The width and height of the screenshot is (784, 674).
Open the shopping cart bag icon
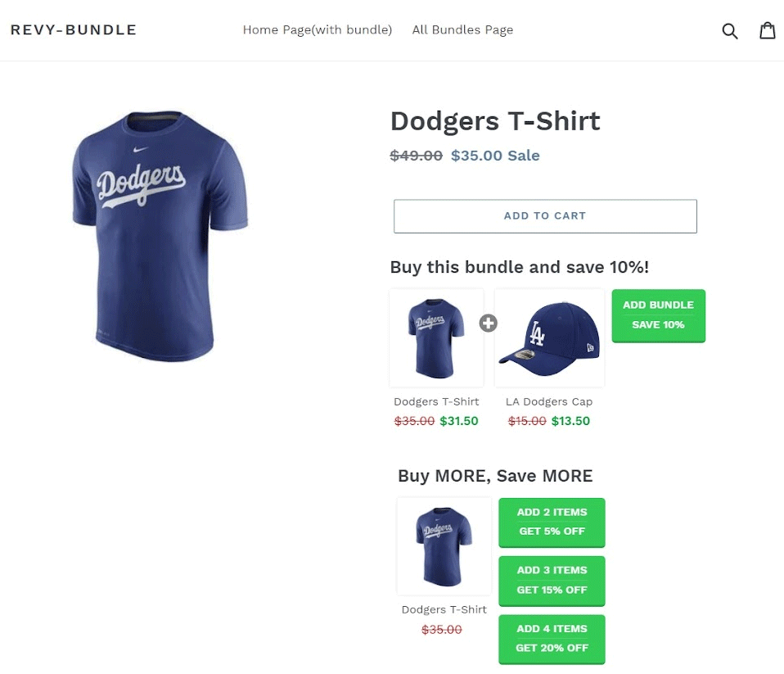point(767,30)
